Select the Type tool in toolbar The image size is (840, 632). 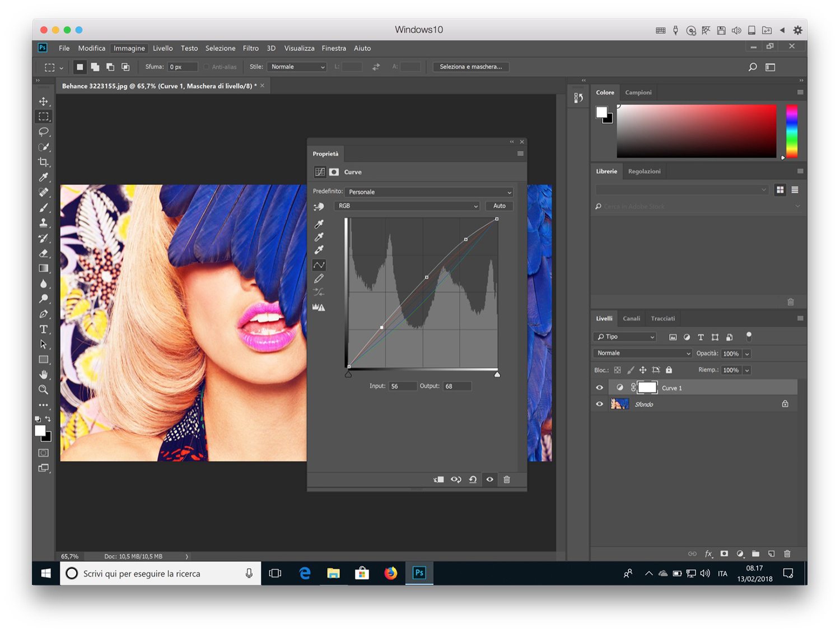click(x=43, y=329)
